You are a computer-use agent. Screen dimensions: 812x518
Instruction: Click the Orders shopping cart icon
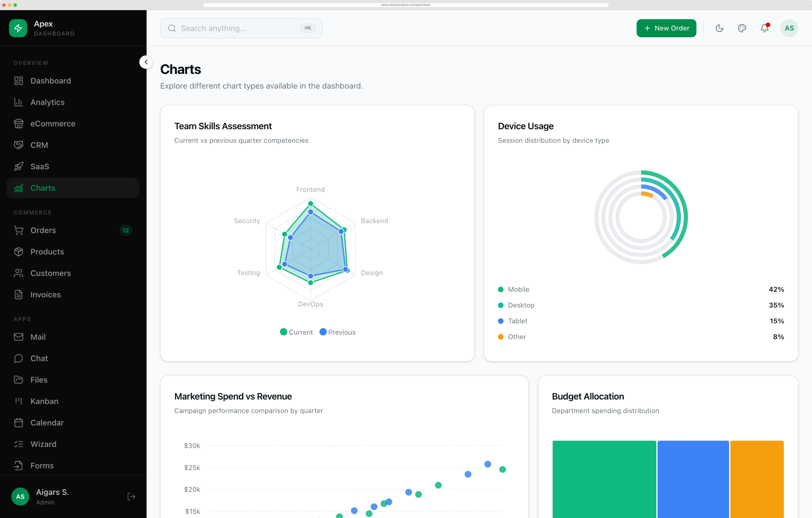(x=18, y=230)
